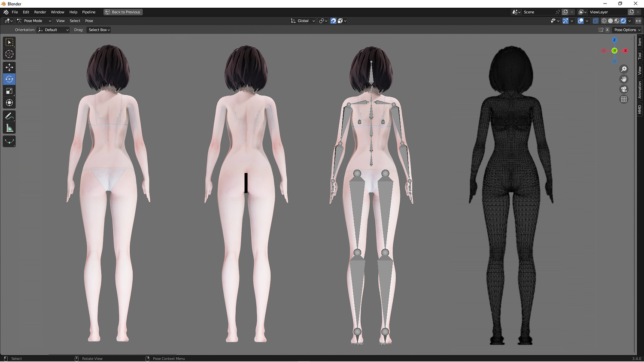The image size is (644, 362).
Task: Open the editor type dropdown
Action: pyautogui.click(x=8, y=21)
